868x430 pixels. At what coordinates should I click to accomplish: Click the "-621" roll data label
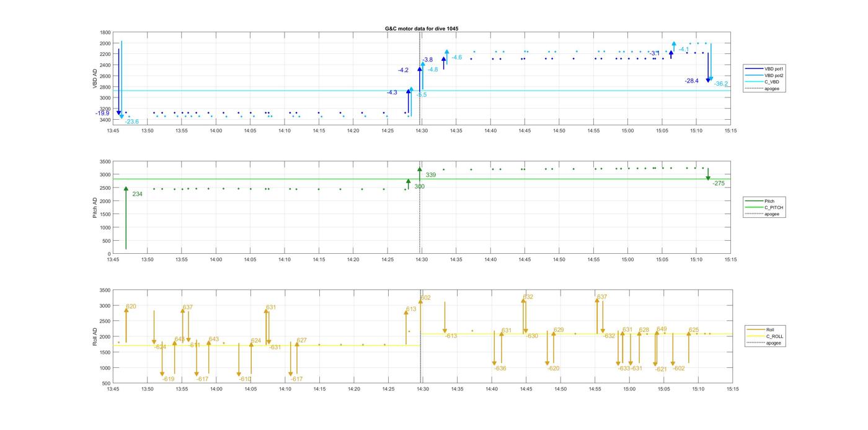click(661, 369)
